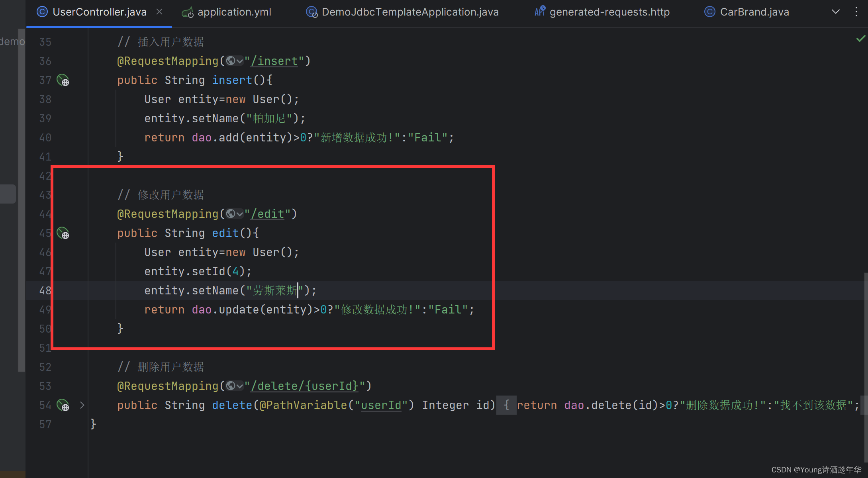This screenshot has height=478, width=868.
Task: Click the class icon on UserController.java tab
Action: [42, 12]
